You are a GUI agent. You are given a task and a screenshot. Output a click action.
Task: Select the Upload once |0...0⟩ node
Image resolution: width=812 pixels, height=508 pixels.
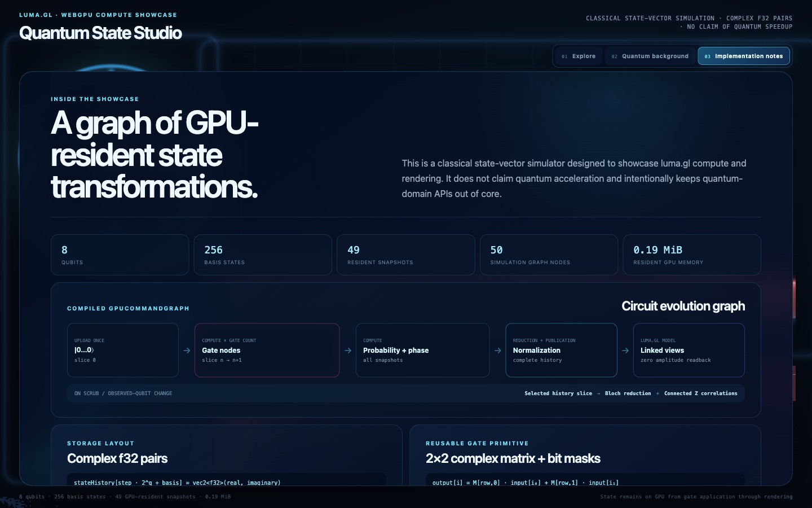(x=123, y=350)
